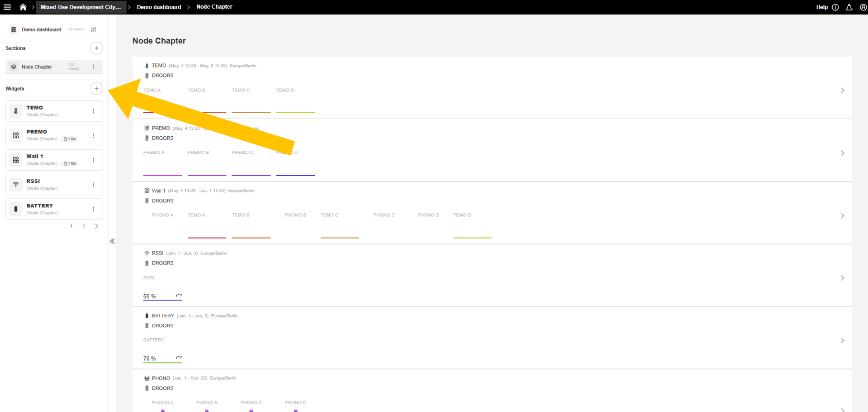This screenshot has width=868, height=412.
Task: Go to home via house icon
Action: [23, 7]
